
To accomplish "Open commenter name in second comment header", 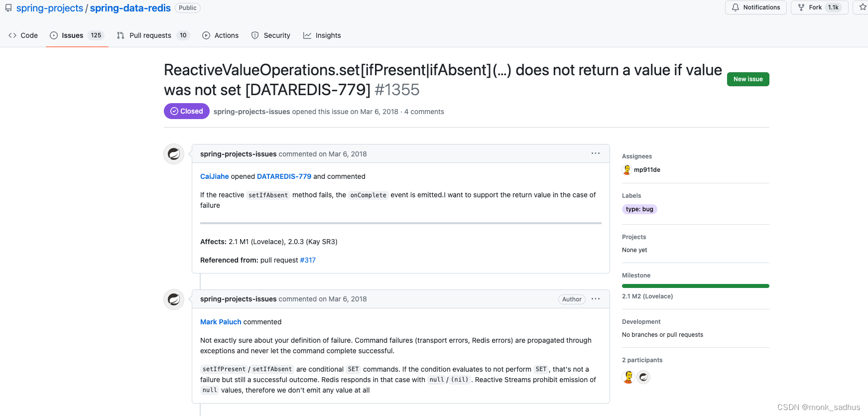I will 239,299.
